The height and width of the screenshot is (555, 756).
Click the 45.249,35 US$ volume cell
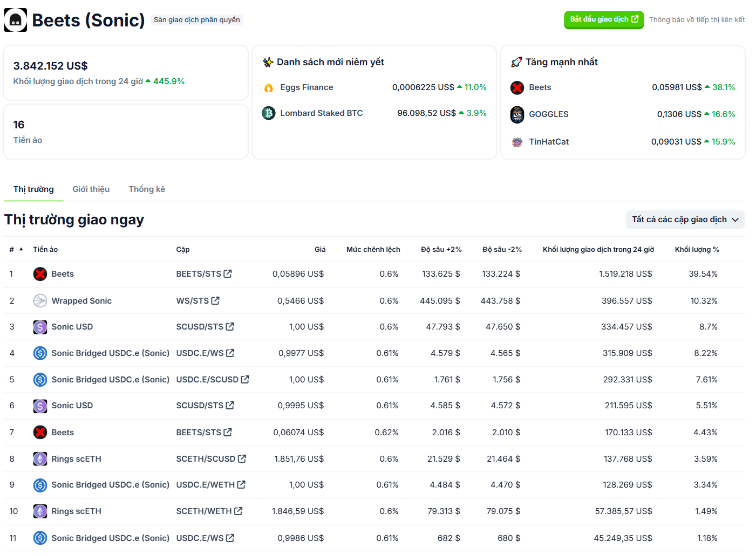pos(623,538)
